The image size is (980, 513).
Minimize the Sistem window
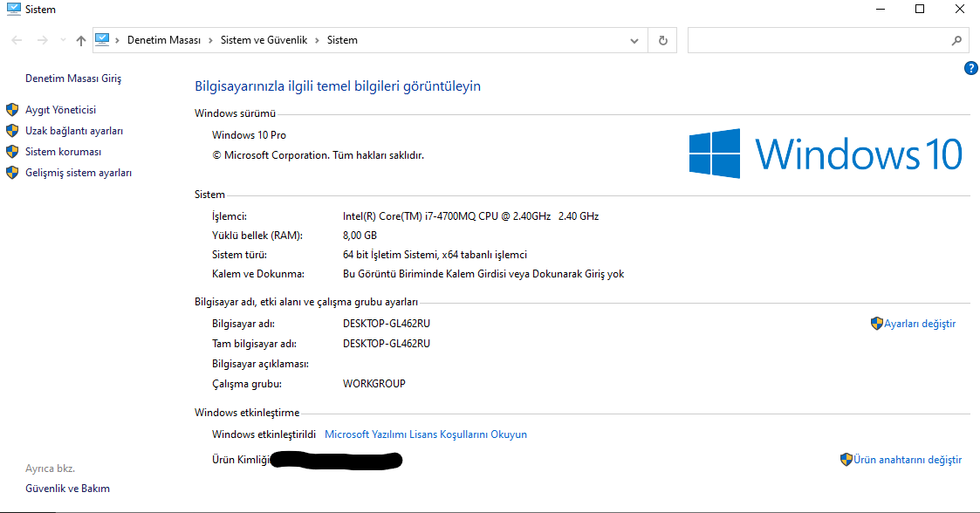[881, 9]
